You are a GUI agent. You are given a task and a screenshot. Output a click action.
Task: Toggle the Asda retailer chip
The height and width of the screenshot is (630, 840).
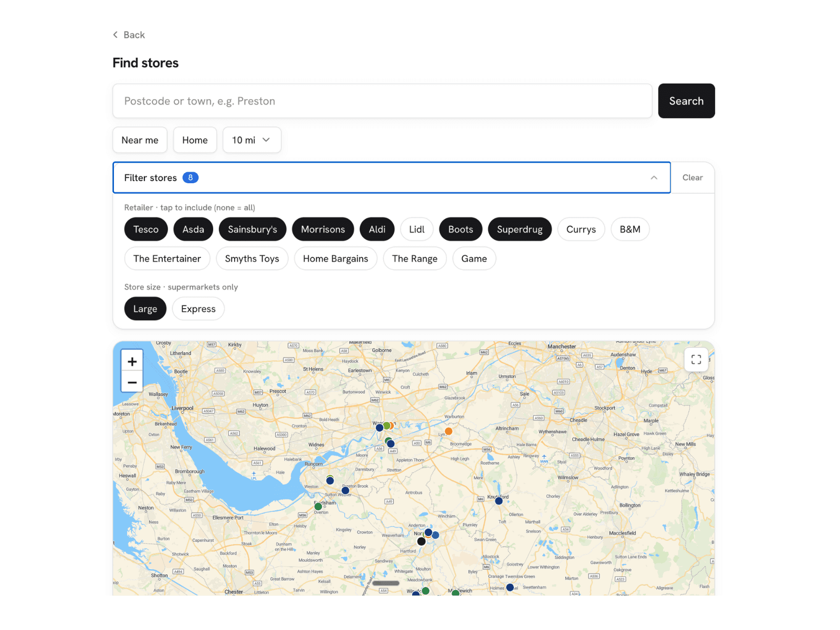click(x=193, y=229)
